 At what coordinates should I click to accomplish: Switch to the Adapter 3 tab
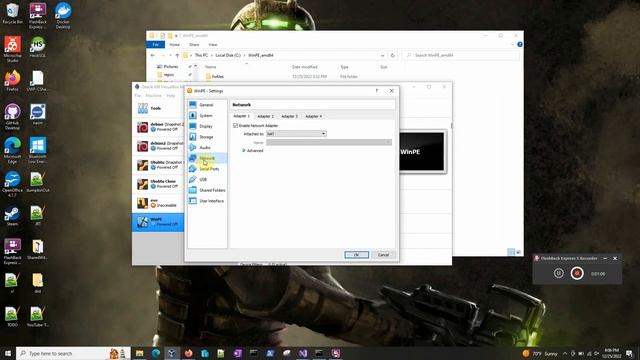pos(289,116)
